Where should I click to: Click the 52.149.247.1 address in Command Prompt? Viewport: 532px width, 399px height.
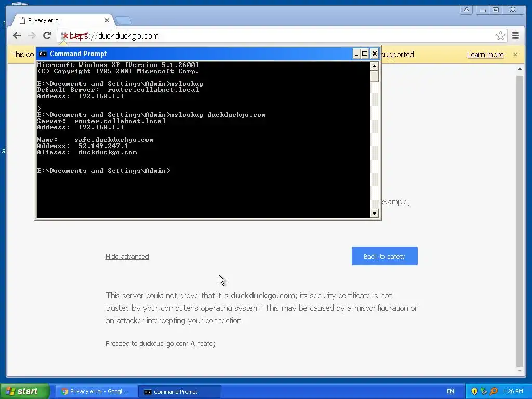[103, 146]
